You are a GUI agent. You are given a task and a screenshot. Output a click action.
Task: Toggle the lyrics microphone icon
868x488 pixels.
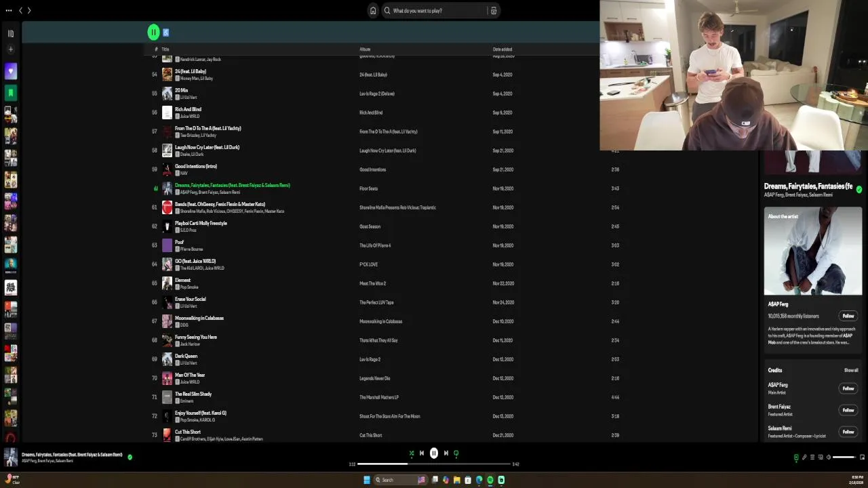tap(804, 457)
